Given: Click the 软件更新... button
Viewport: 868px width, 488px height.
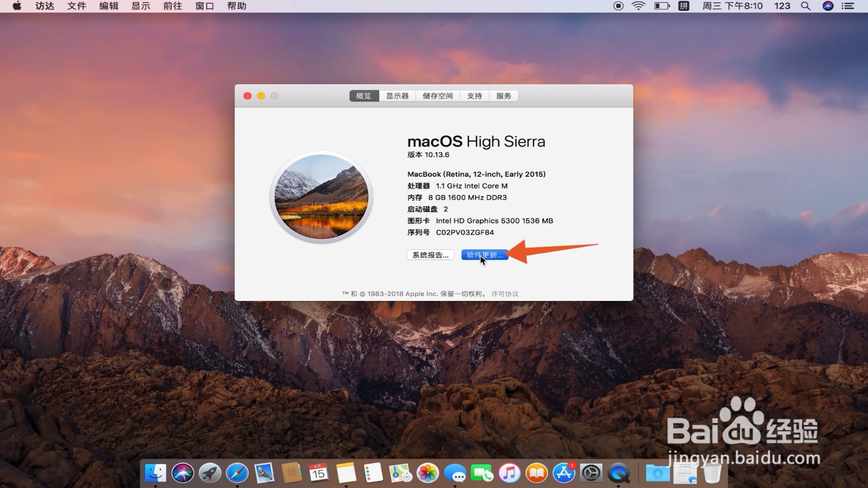Looking at the screenshot, I should (x=485, y=255).
